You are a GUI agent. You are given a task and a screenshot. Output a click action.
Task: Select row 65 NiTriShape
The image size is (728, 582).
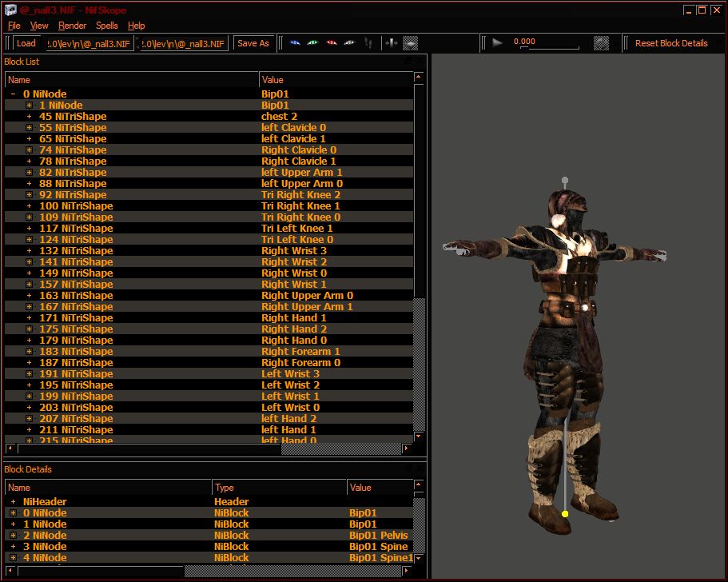click(209, 138)
